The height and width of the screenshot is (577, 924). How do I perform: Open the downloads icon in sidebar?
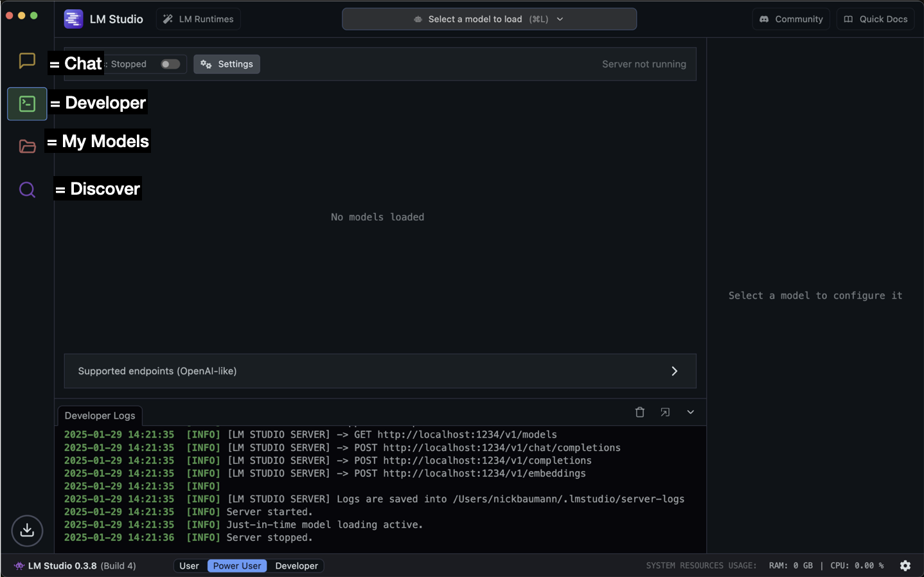[x=27, y=531]
